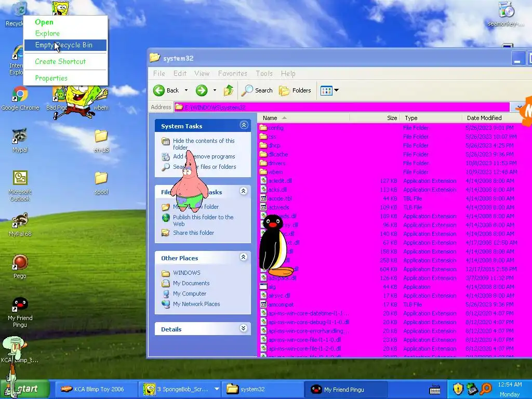Open the Views dropdown arrow

(x=336, y=90)
